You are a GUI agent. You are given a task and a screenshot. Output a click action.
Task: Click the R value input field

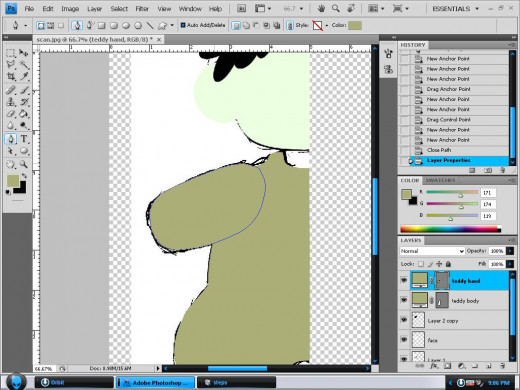[488, 193]
